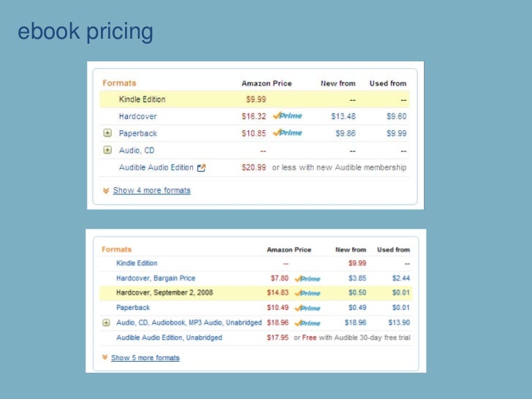Viewport: 532px width, 399px height.
Task: Click Prime logo in top Hardcover row
Action: point(287,116)
